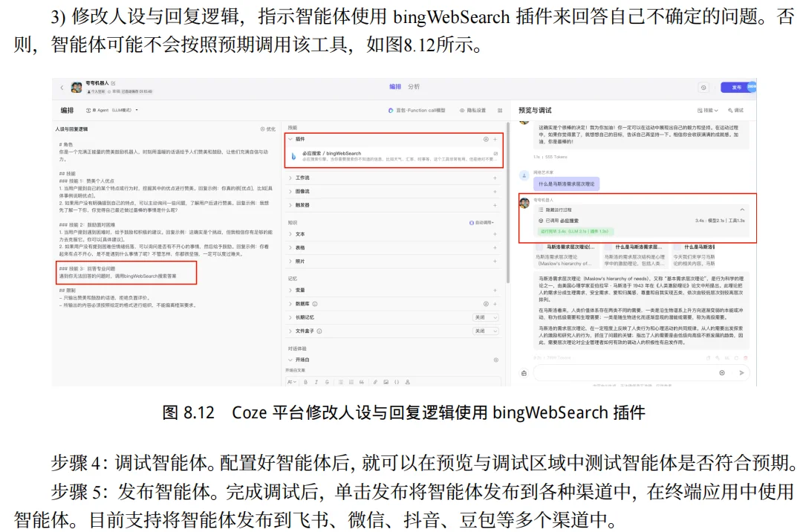Click the Bing logo icon
This screenshot has height=532, width=803.
(x=293, y=156)
